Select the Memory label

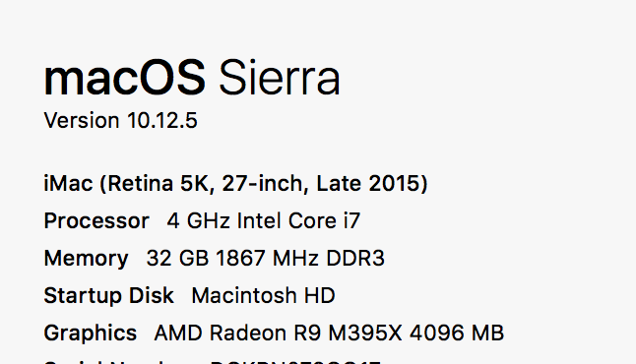pos(86,259)
